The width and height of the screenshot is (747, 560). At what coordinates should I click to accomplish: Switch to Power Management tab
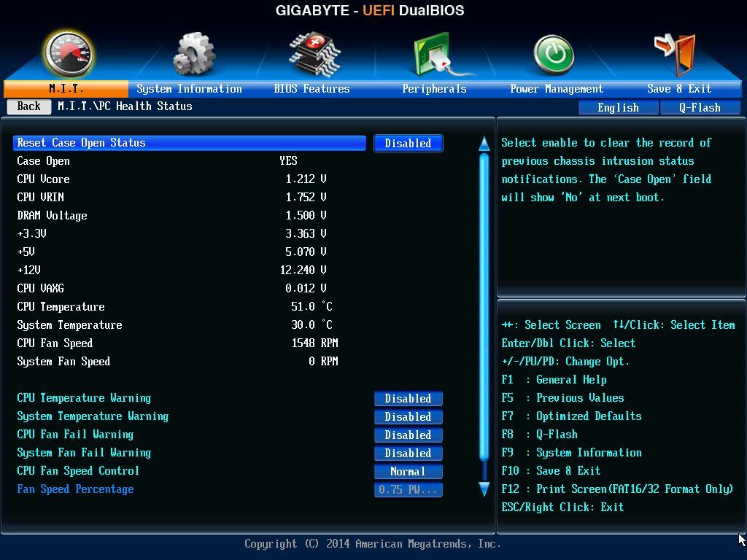(x=557, y=88)
